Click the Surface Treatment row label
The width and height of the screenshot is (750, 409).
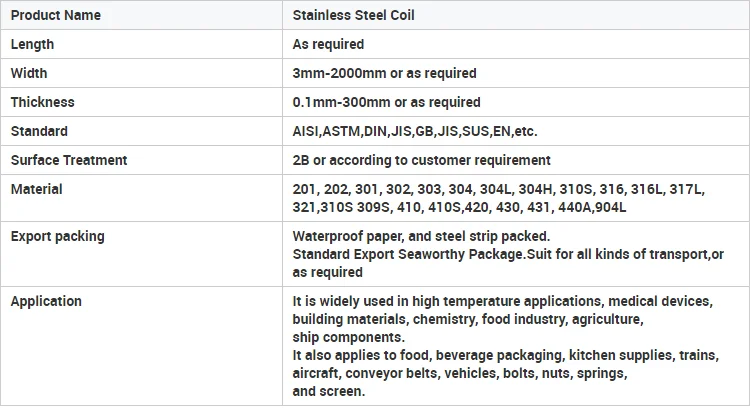(69, 160)
